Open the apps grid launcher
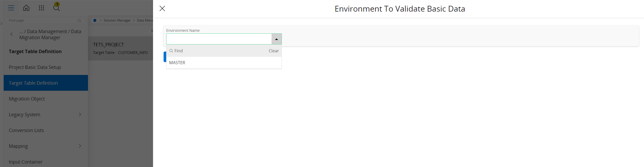 coord(41,8)
